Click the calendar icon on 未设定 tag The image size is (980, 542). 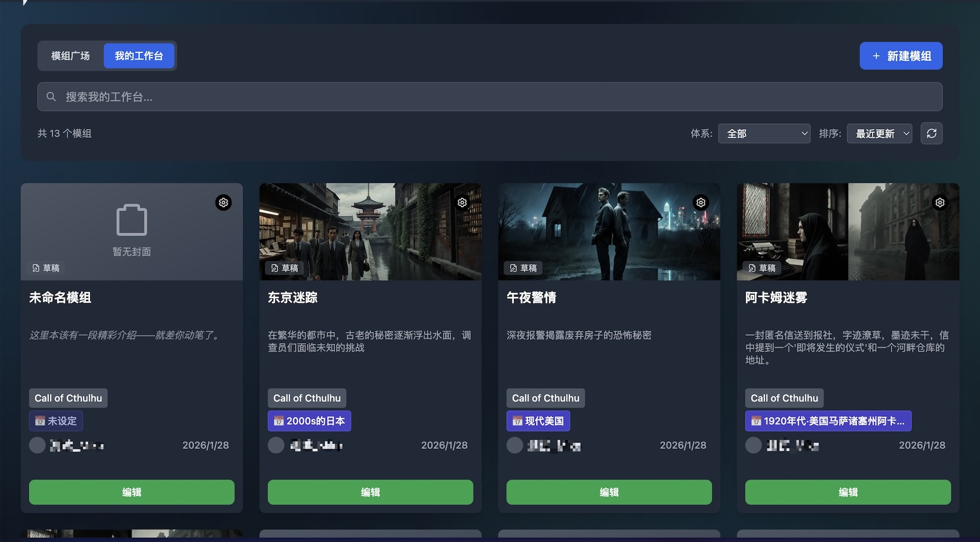click(x=42, y=421)
